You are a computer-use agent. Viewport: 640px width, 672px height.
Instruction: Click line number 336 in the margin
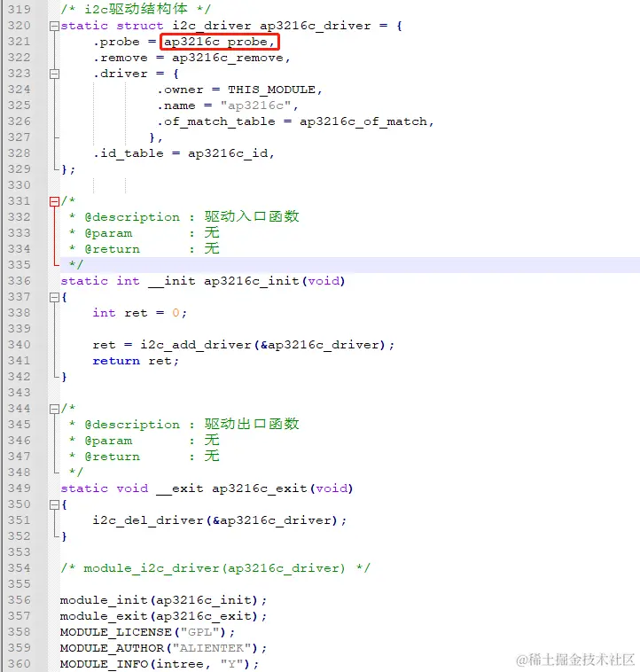[x=20, y=281]
